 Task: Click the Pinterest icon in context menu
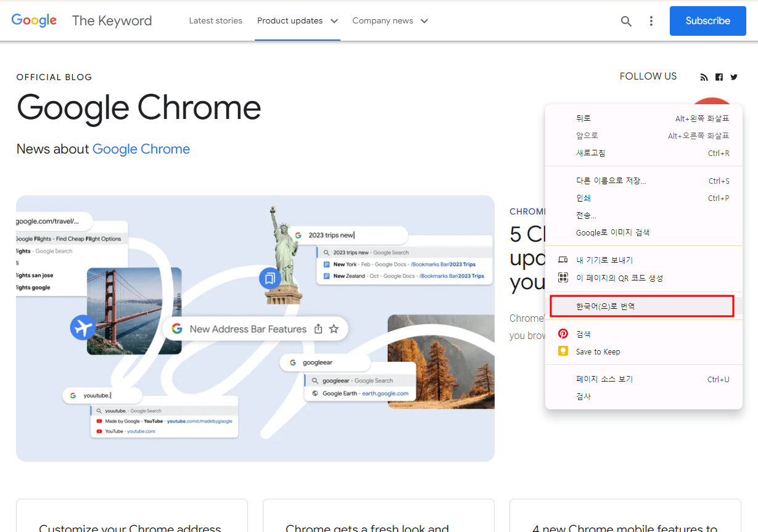pyautogui.click(x=563, y=334)
